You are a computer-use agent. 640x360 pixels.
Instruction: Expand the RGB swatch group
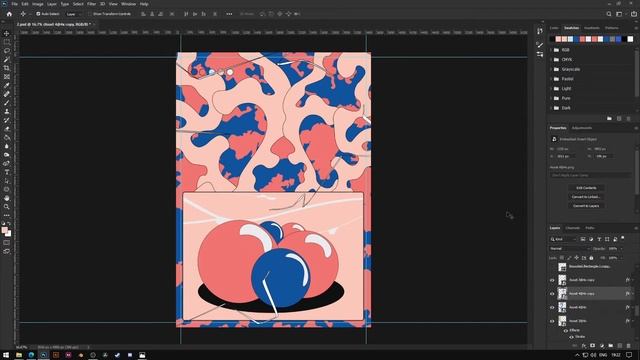coord(551,50)
